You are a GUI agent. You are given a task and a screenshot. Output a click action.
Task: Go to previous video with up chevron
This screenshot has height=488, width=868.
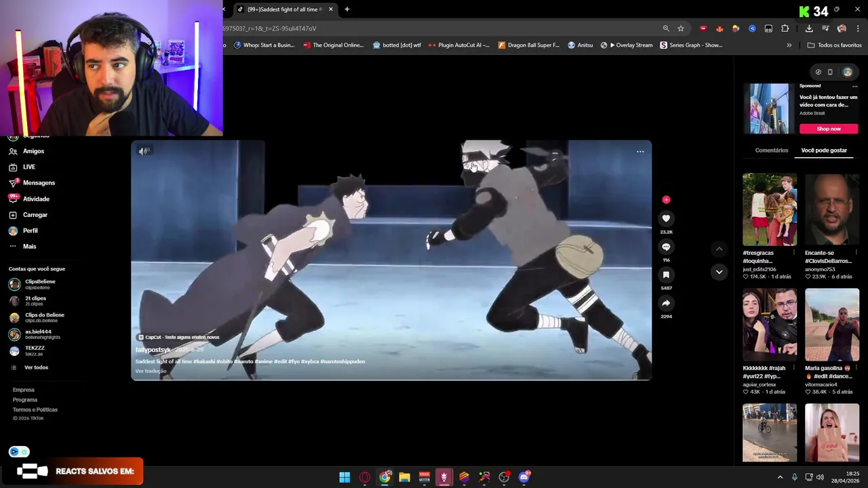coord(719,249)
